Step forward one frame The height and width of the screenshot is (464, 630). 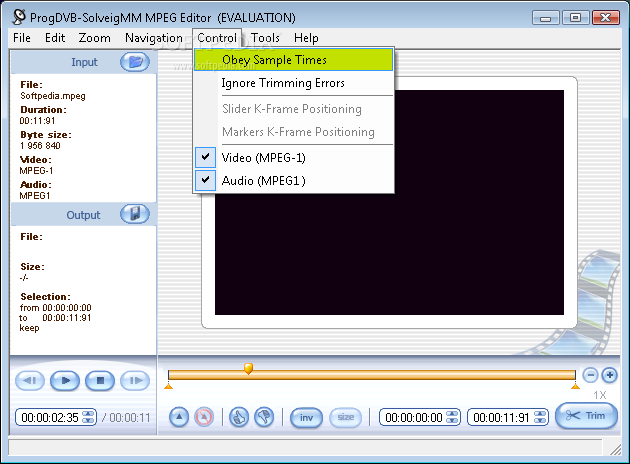[135, 380]
